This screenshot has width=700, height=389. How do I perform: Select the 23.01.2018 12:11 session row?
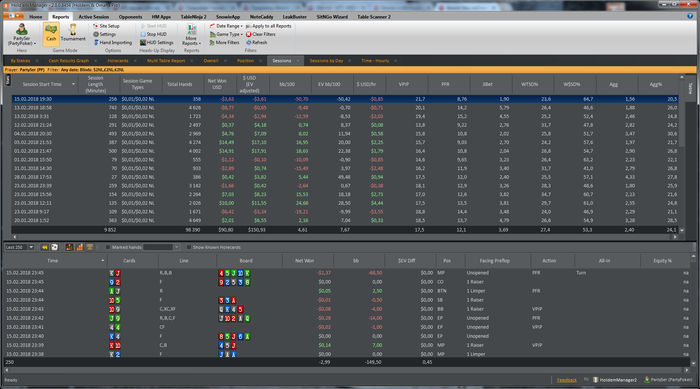(x=345, y=203)
